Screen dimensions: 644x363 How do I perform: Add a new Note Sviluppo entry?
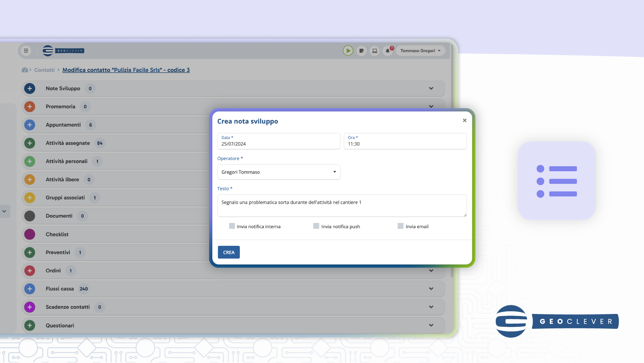30,88
